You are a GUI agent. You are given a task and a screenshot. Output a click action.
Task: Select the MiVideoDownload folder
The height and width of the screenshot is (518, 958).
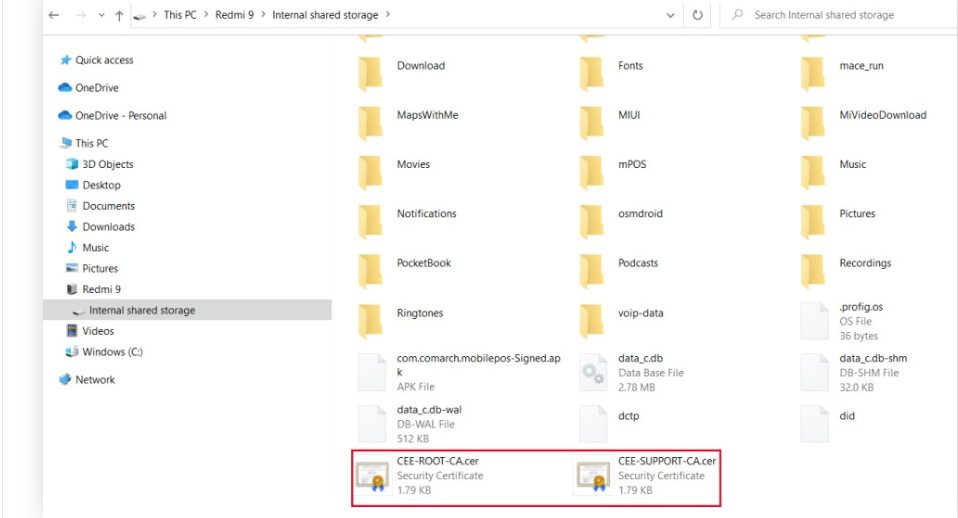pyautogui.click(x=864, y=122)
